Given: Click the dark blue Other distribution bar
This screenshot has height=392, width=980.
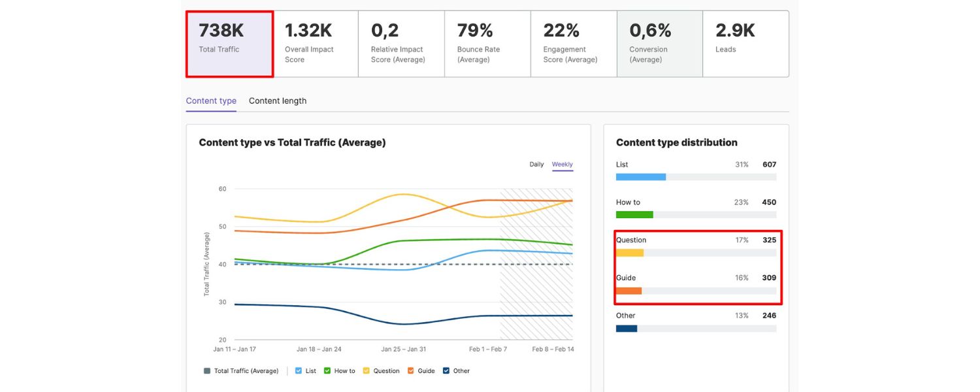Looking at the screenshot, I should pos(627,328).
